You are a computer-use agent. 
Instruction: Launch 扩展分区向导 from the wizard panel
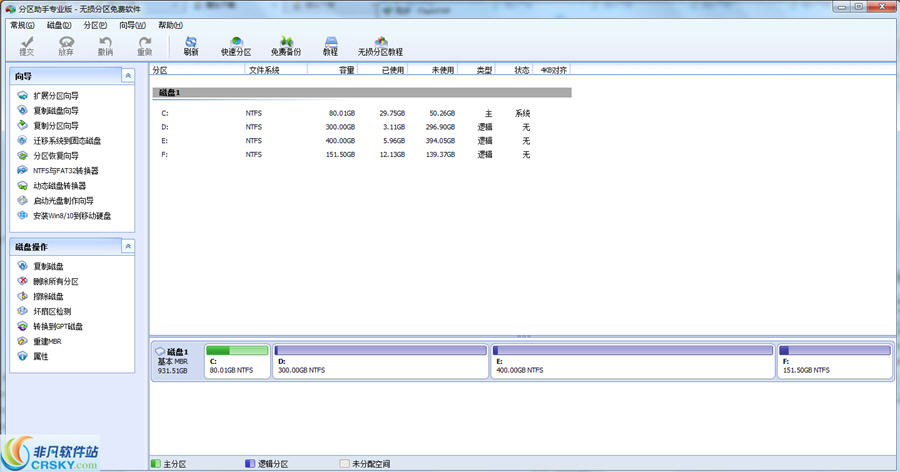(55, 96)
